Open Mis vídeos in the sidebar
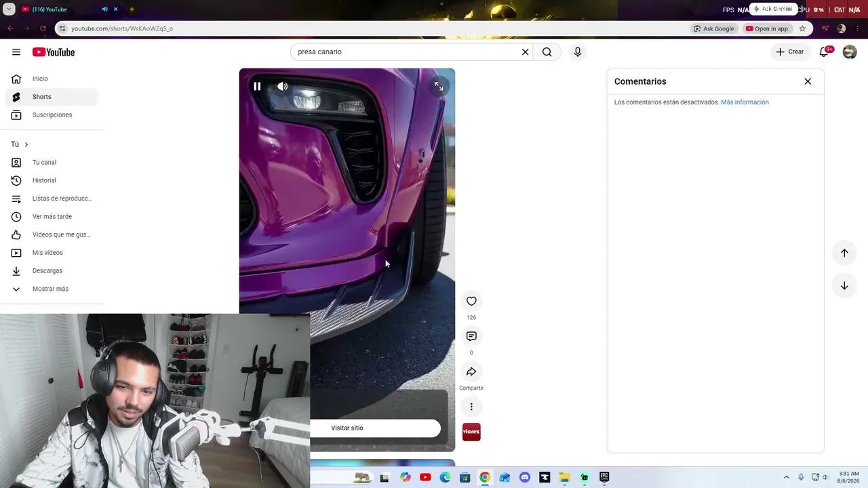 [52, 253]
